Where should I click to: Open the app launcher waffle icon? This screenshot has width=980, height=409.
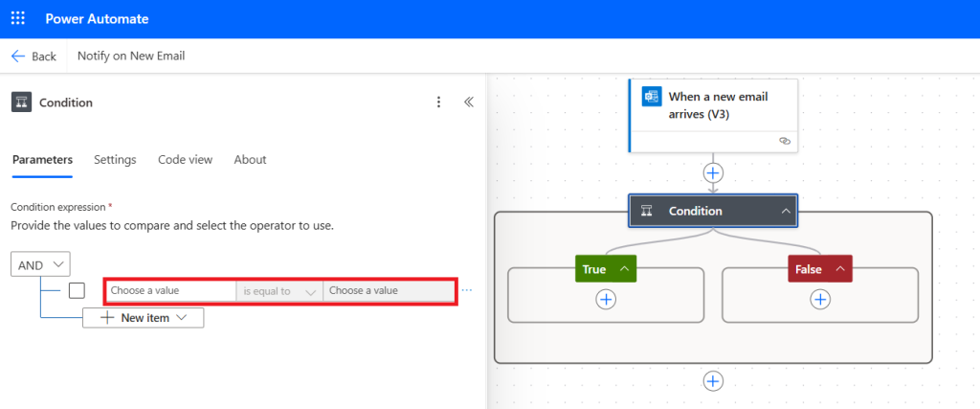[x=18, y=19]
